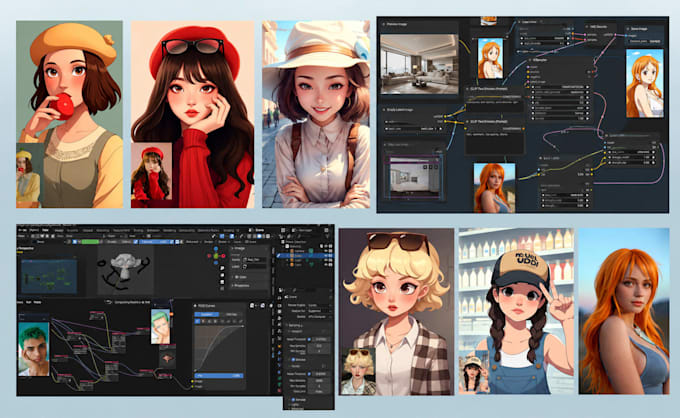Click the curve graph in RGB Curves node
This screenshot has width=680, height=418.
click(219, 348)
